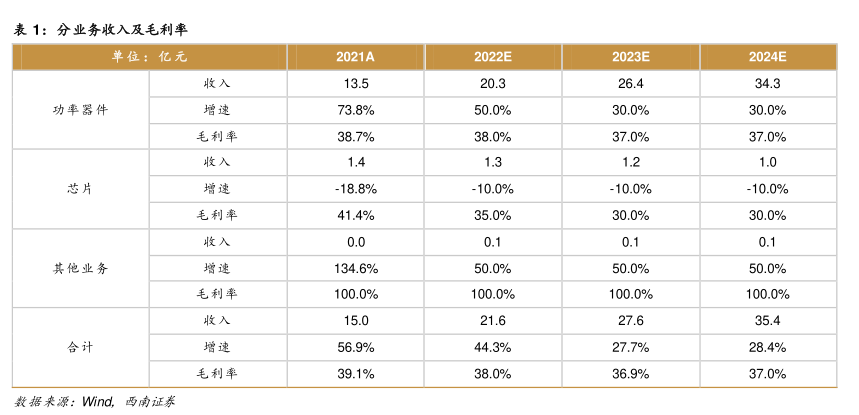Click the 功率器件 row category label
This screenshot has width=859, height=415.
coord(80,110)
